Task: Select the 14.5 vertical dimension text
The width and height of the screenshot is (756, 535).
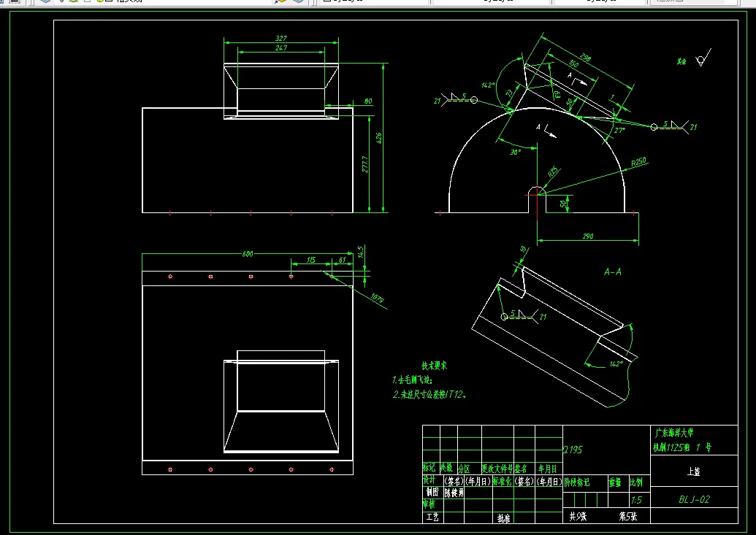Action: tap(361, 252)
